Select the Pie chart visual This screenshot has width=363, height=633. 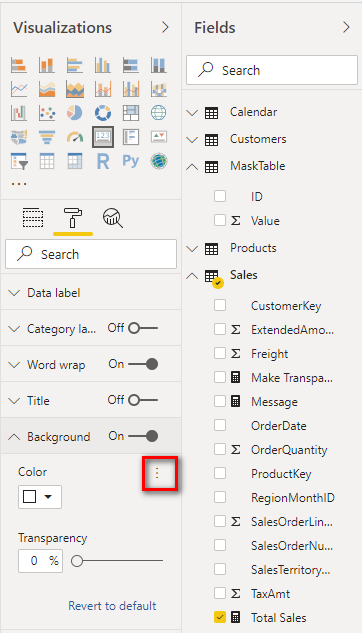coord(75,113)
